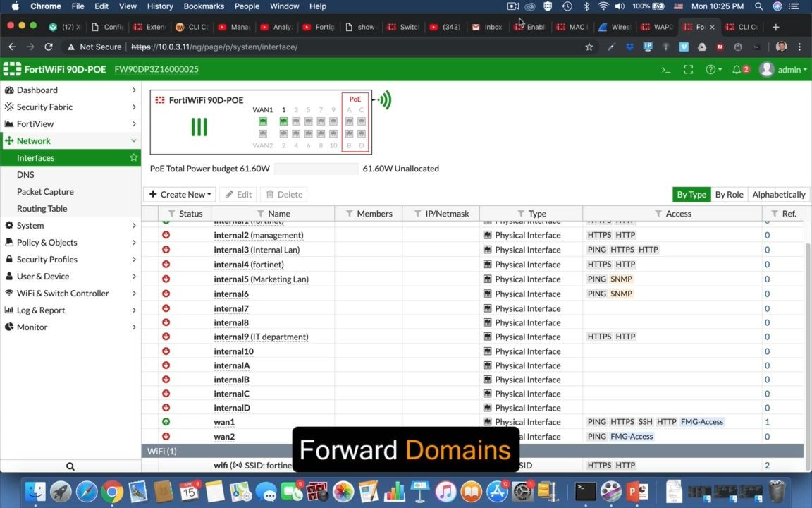Open the CLI console icon
The width and height of the screenshot is (812, 508).
coord(665,70)
